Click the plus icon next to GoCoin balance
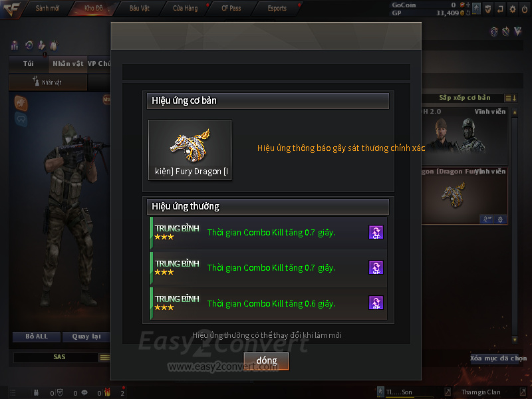The width and height of the screenshot is (532, 399). (x=468, y=5)
